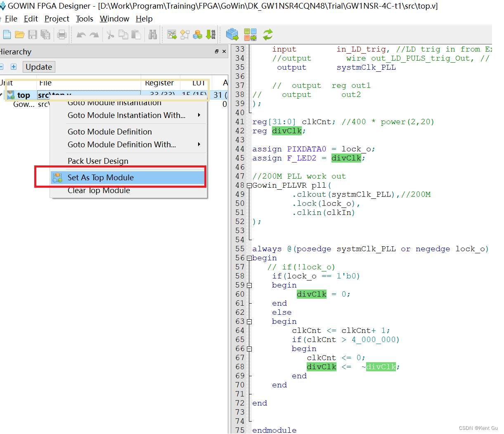Click 'output systmClk_PLL' line 35
This screenshot has width=504, height=434.
[x=336, y=67]
